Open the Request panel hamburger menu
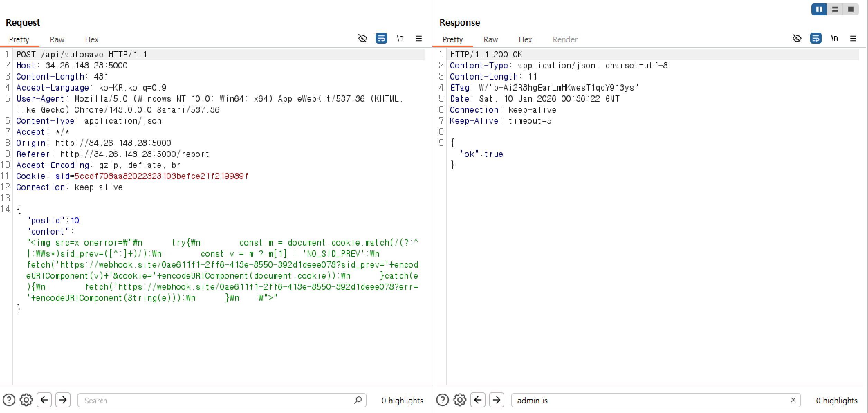This screenshot has height=413, width=868. click(419, 38)
